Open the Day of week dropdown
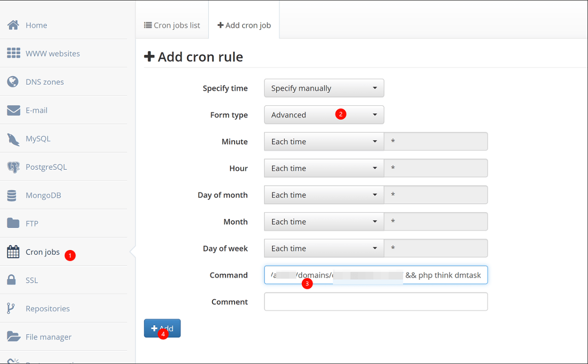 324,248
